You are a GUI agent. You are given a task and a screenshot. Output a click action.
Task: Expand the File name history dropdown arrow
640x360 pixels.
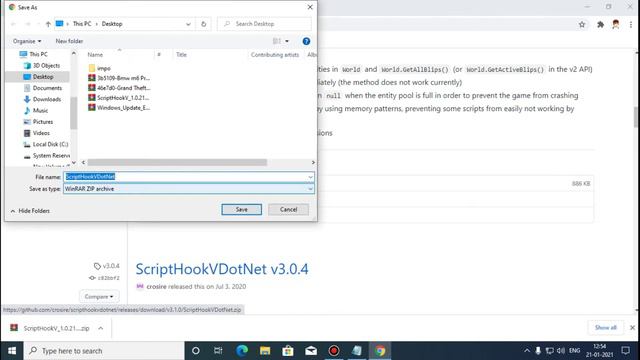tap(310, 177)
